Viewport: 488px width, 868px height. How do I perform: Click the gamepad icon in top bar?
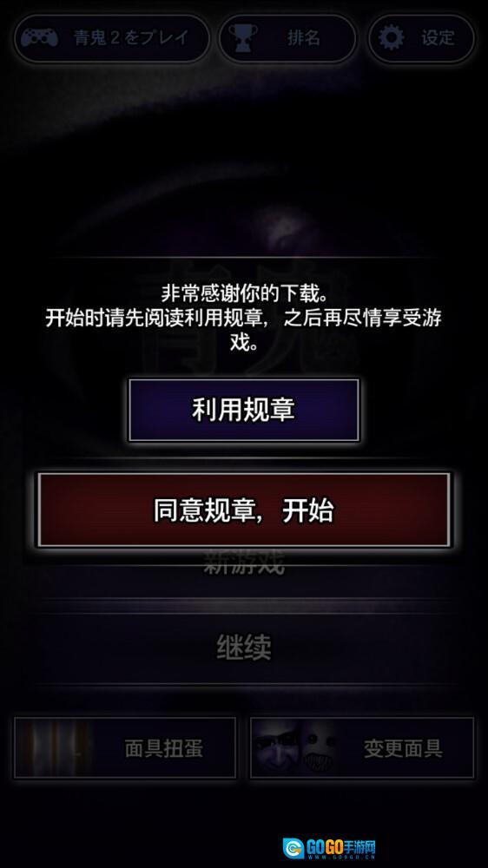[x=39, y=38]
